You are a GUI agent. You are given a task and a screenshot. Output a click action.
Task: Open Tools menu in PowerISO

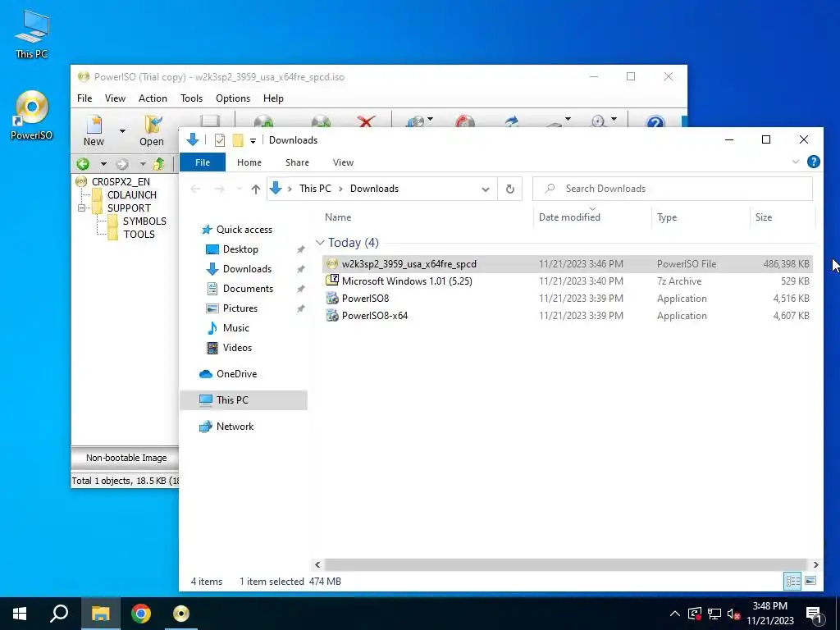tap(191, 98)
